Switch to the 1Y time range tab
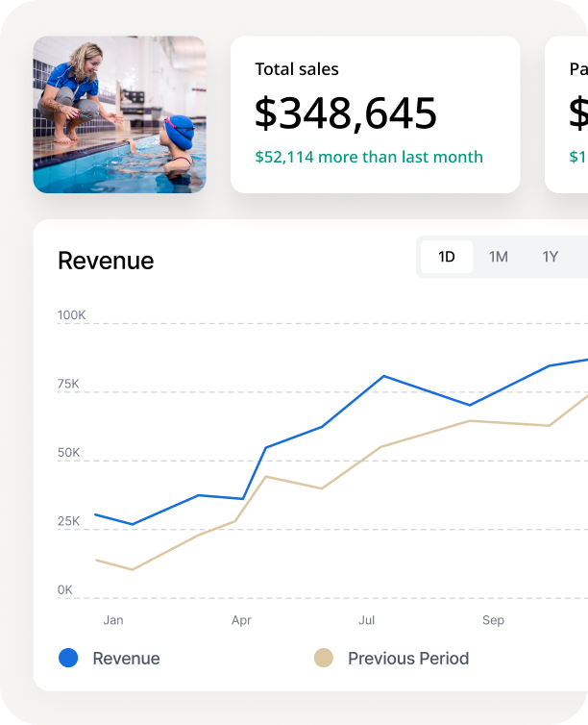This screenshot has height=725, width=588. 551,257
